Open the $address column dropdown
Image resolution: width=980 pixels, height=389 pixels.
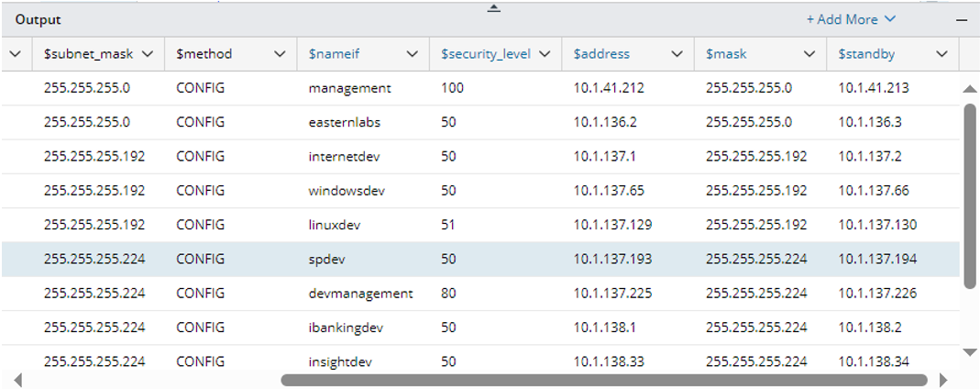click(677, 54)
